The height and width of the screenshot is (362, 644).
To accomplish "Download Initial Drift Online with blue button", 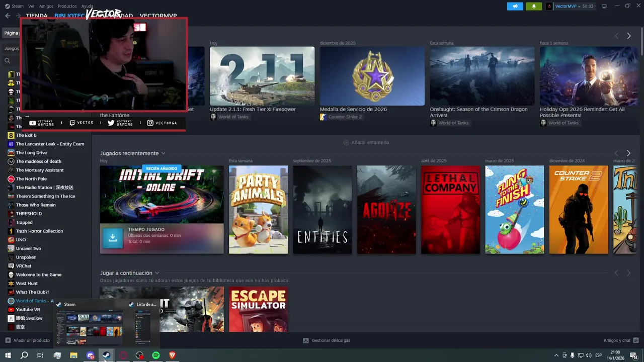I will click(x=113, y=238).
